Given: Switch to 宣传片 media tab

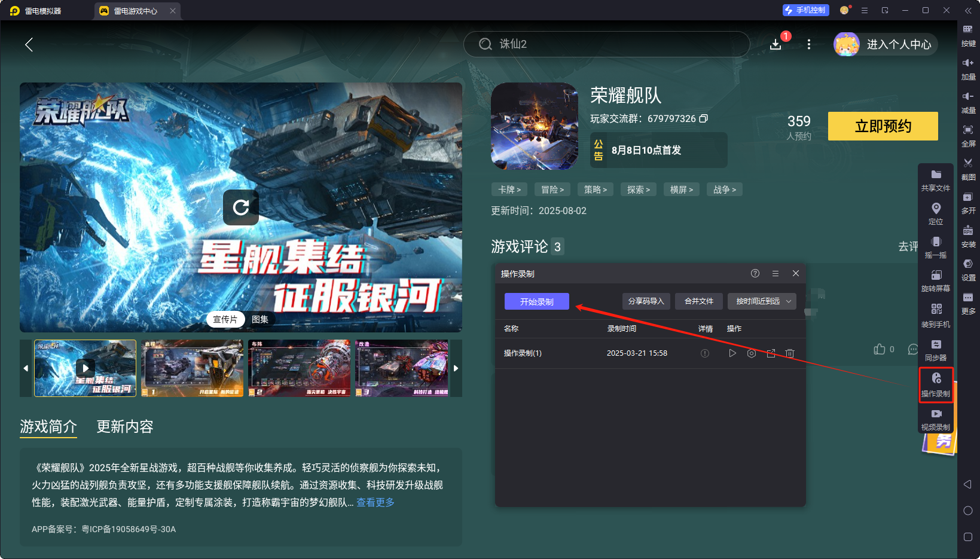Looking at the screenshot, I should pos(225,319).
